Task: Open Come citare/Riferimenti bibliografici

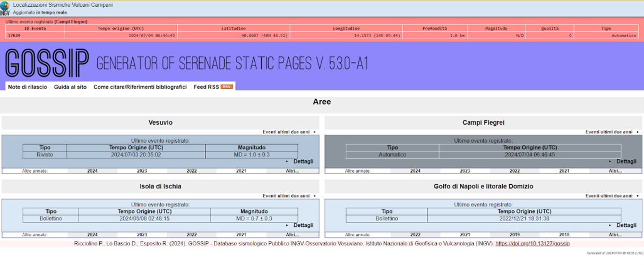Action: tap(140, 87)
